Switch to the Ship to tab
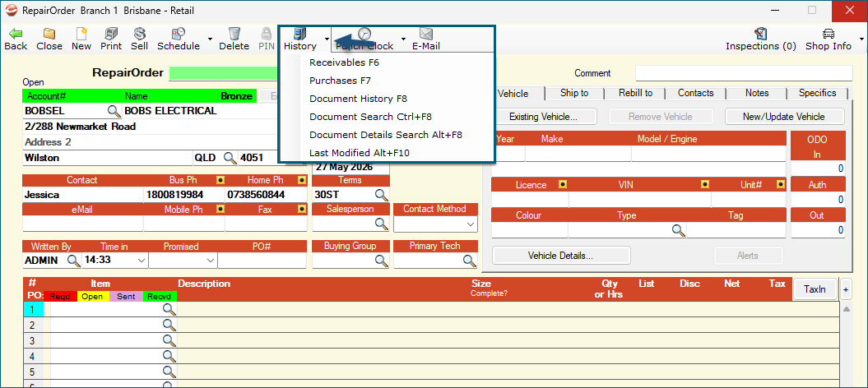 [x=574, y=94]
